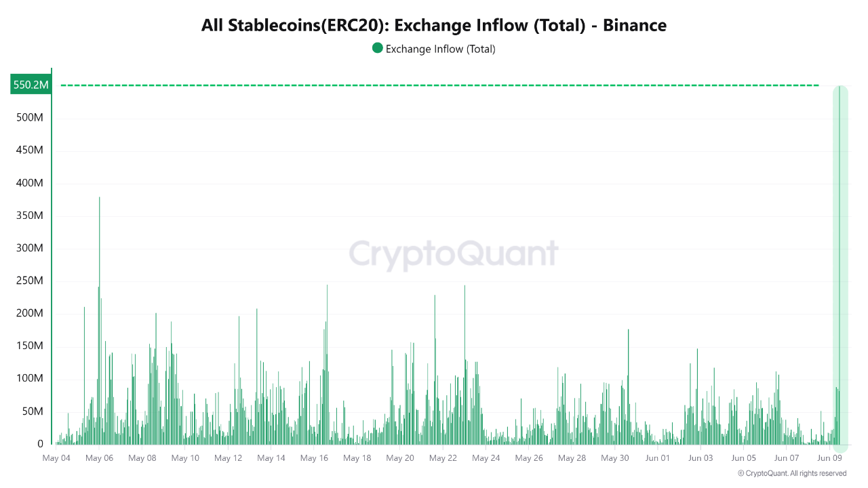Click the 250M y-axis label
Image resolution: width=868 pixels, height=488 pixels.
coord(29,281)
